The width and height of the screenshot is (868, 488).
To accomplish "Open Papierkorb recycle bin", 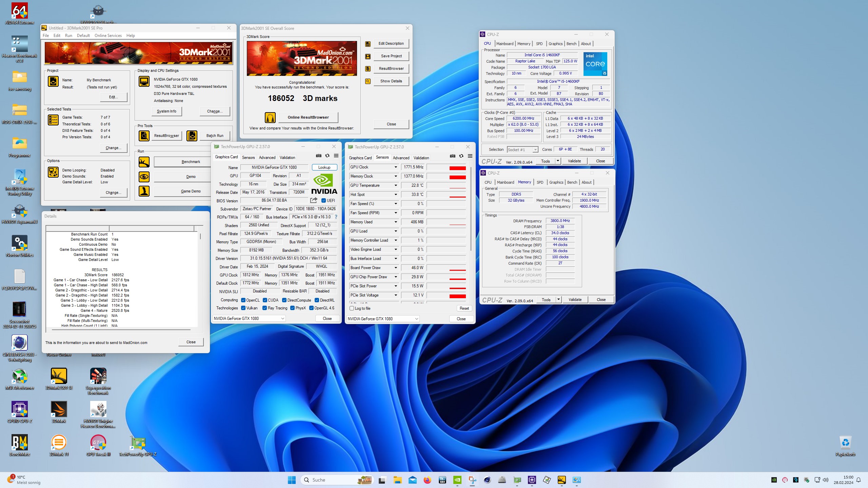I will tap(845, 446).
